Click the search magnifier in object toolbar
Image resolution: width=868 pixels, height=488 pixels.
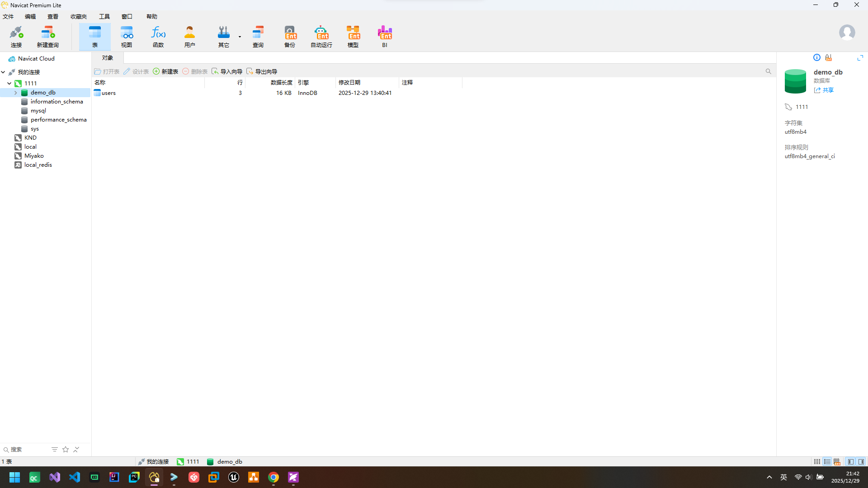click(x=768, y=71)
